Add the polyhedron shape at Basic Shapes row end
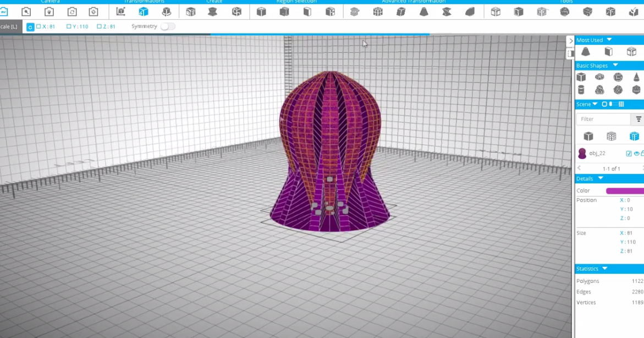The width and height of the screenshot is (644, 338). (x=636, y=90)
